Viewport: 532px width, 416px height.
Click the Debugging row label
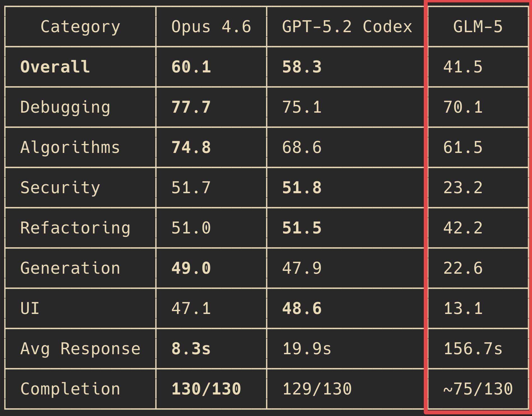pos(65,107)
